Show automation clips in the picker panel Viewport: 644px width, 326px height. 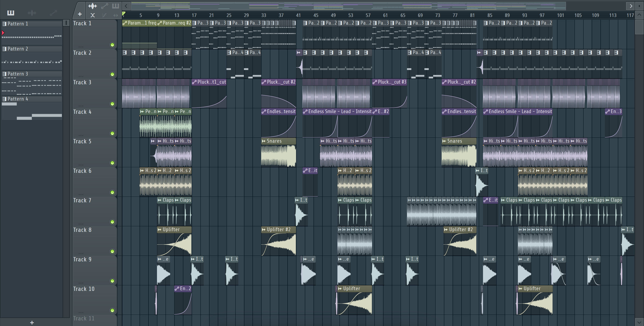(x=53, y=13)
